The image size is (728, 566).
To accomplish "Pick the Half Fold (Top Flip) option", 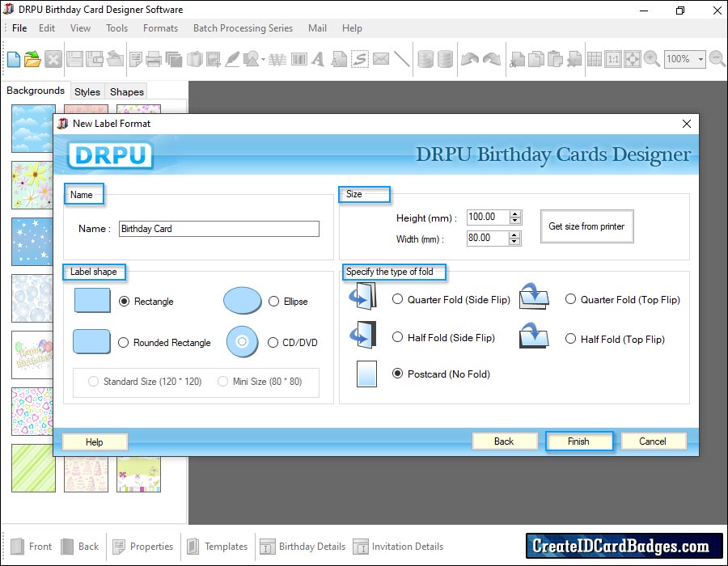I will pyautogui.click(x=570, y=339).
